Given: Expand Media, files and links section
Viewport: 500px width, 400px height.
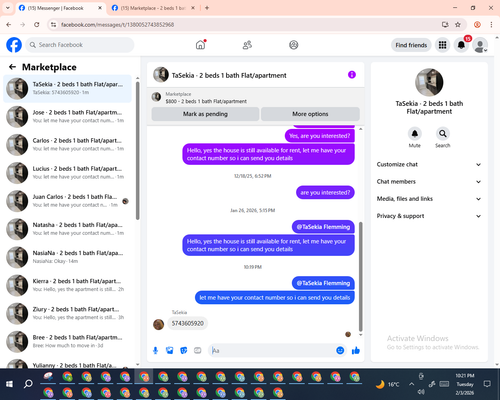Looking at the screenshot, I should tap(429, 199).
